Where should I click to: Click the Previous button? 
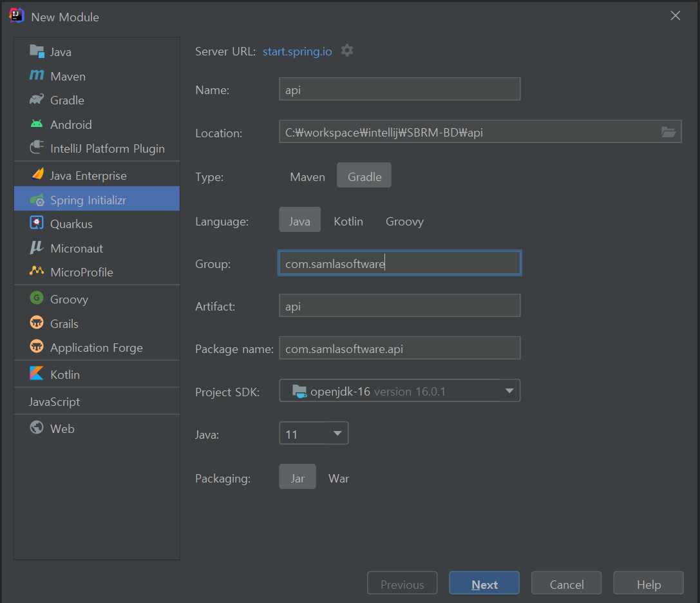[x=402, y=583]
